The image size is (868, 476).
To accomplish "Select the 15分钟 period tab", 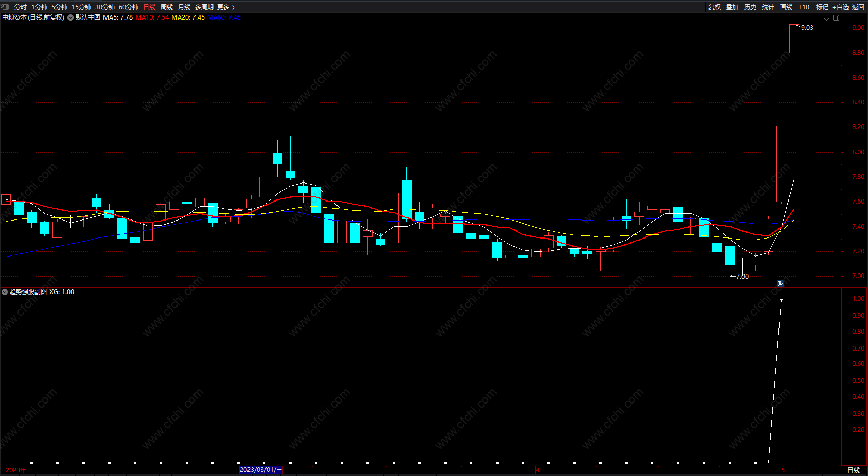I will [81, 7].
